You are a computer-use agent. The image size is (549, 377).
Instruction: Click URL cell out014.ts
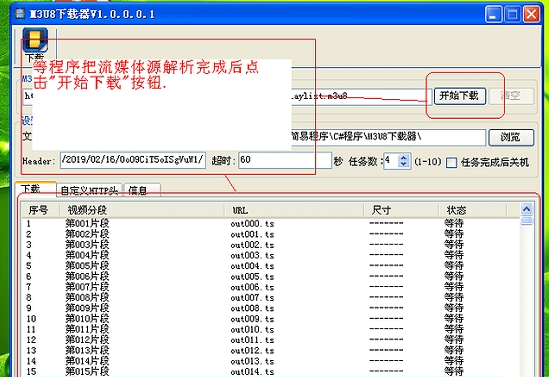252,372
